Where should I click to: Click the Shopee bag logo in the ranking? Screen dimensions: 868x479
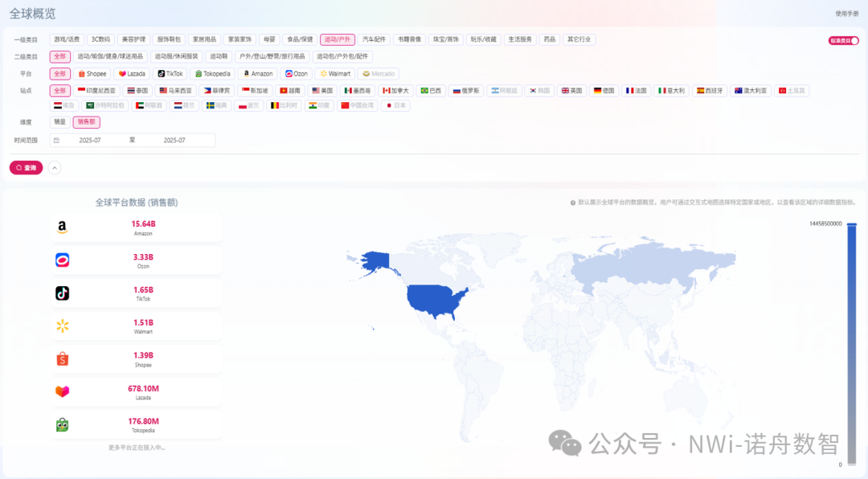click(x=62, y=358)
